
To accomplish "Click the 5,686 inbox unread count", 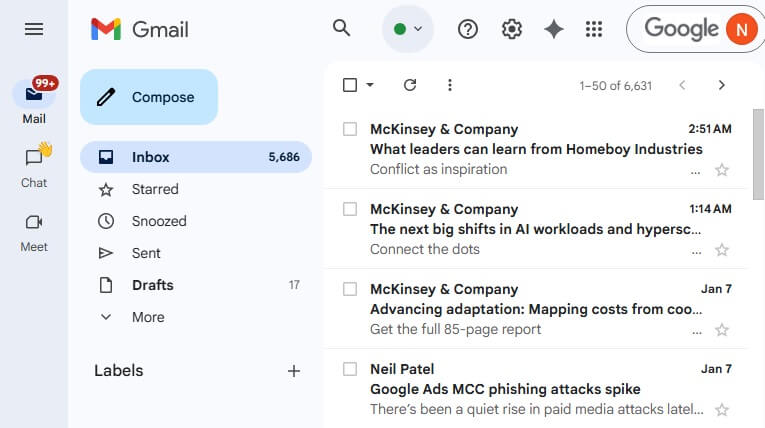I will (x=284, y=157).
